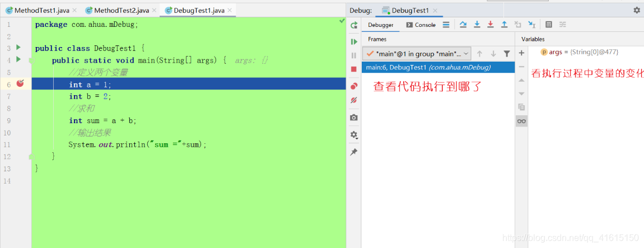
Task: Toggle breakpoint on line 6
Action: tap(20, 84)
